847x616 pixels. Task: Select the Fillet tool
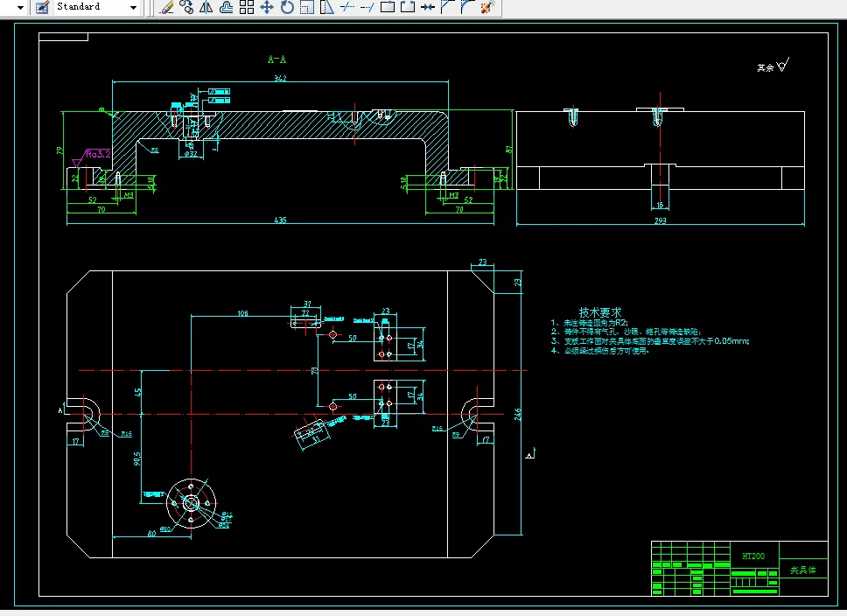(467, 7)
